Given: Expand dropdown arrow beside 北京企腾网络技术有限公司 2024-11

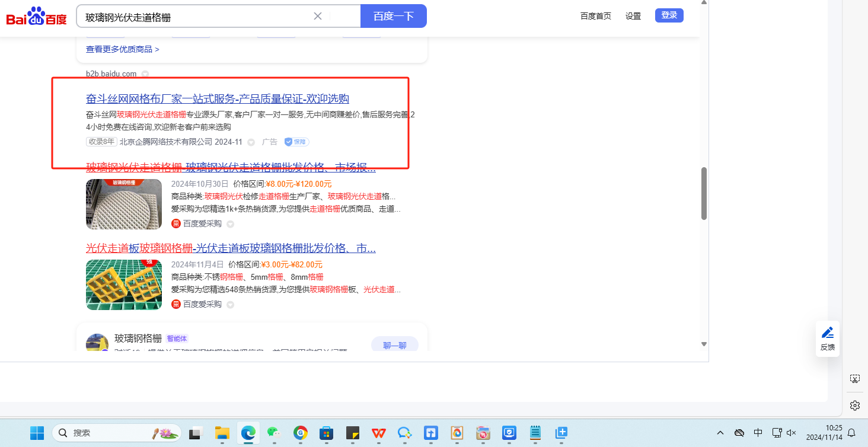Looking at the screenshot, I should pos(251,142).
